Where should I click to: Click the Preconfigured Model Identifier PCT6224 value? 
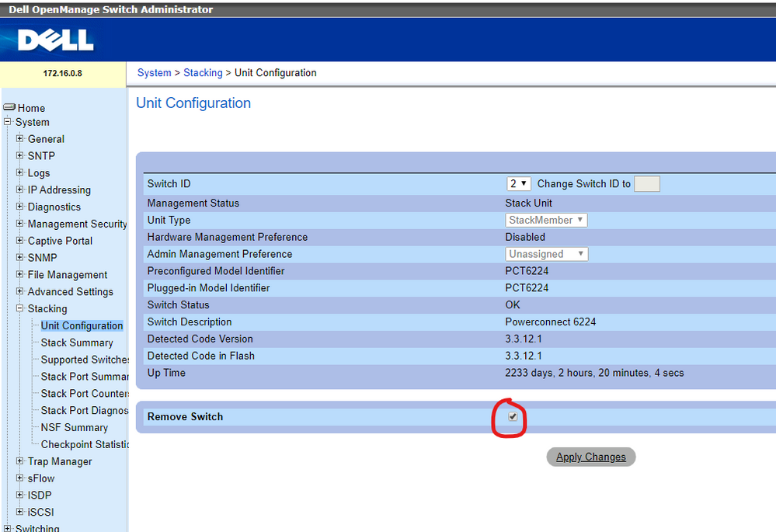pos(527,271)
